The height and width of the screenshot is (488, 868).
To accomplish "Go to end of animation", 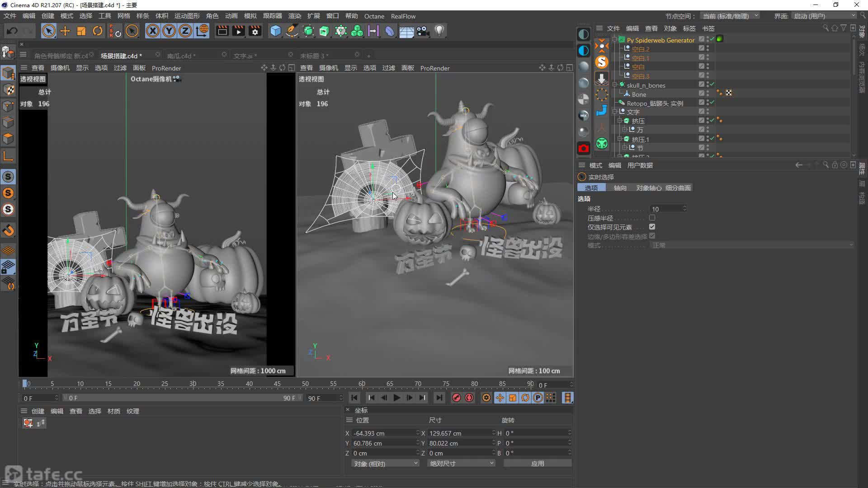I will (439, 398).
